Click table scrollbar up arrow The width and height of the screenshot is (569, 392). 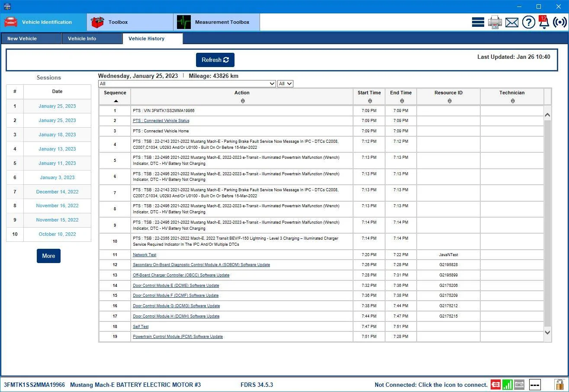pyautogui.click(x=547, y=115)
